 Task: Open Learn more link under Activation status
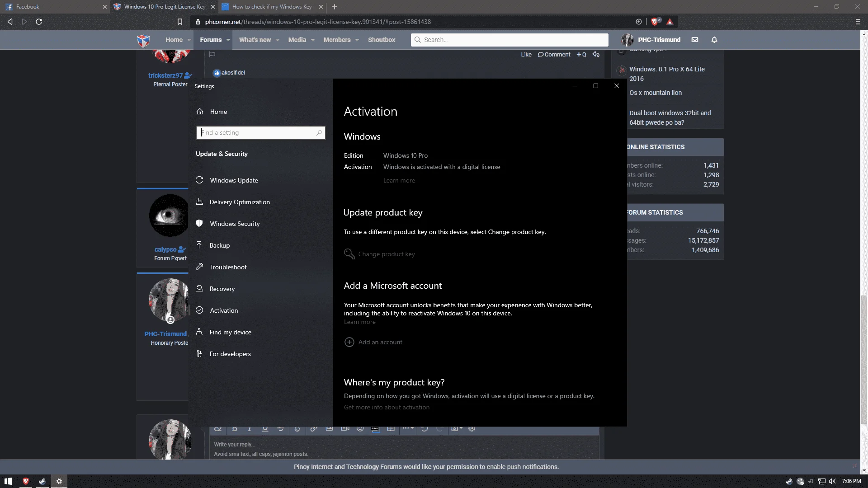[399, 180]
